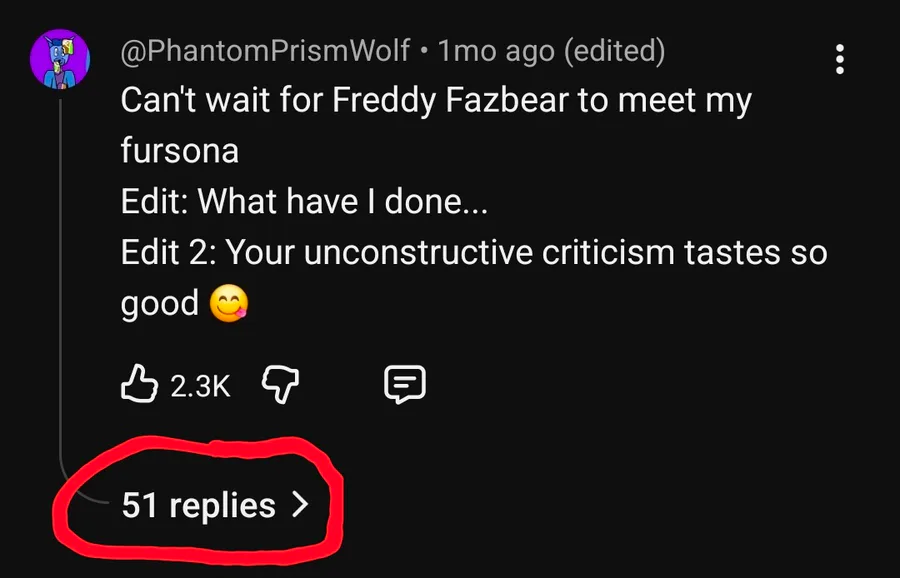Click the chevron beside 51 replies
This screenshot has height=578, width=900.
[x=298, y=506]
